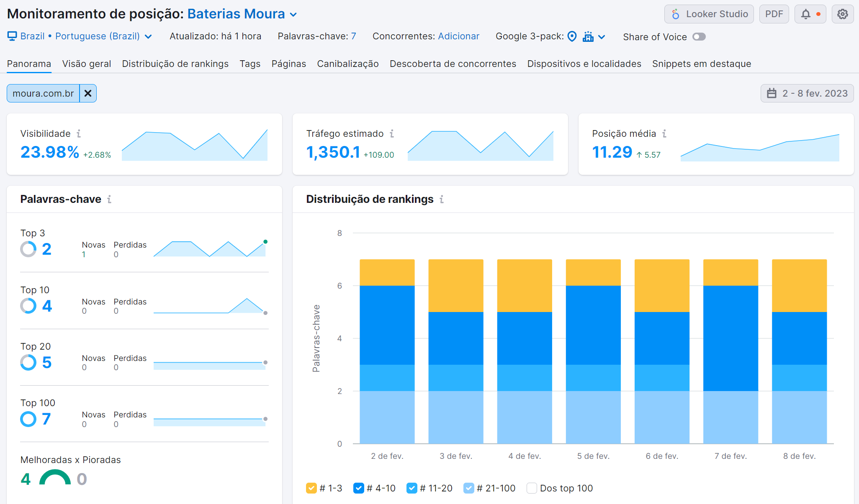
Task: Click the Google 3-pack business building icon
Action: [589, 36]
